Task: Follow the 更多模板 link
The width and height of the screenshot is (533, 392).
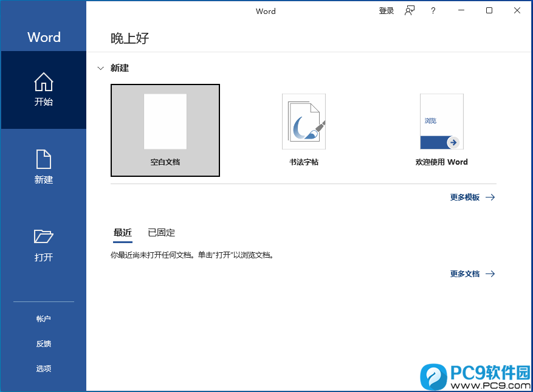Action: [x=472, y=197]
